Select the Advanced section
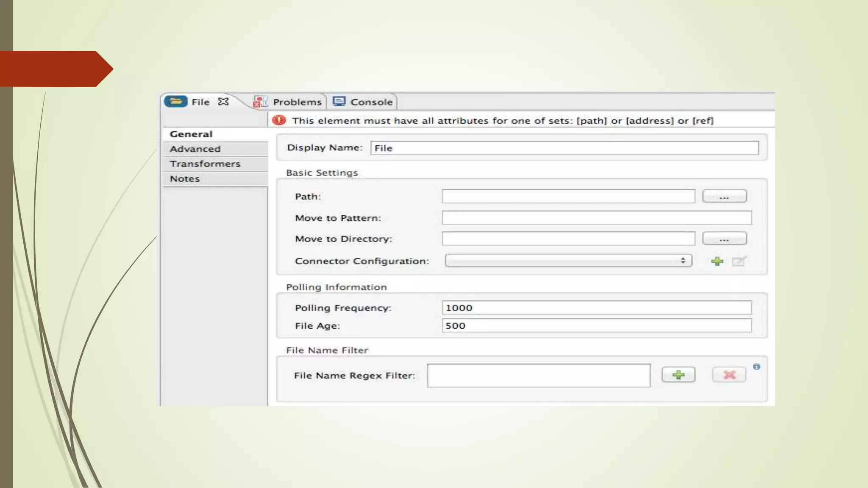This screenshot has height=488, width=868. point(195,149)
